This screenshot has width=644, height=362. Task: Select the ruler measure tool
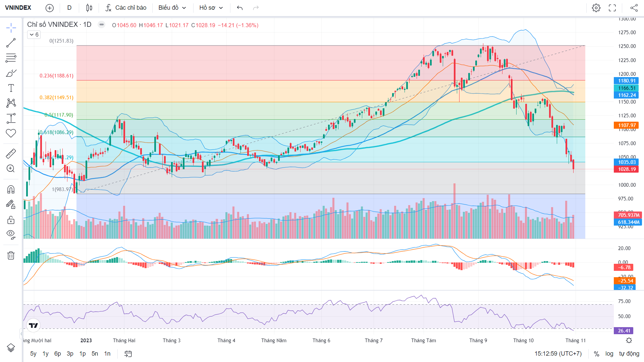click(11, 154)
